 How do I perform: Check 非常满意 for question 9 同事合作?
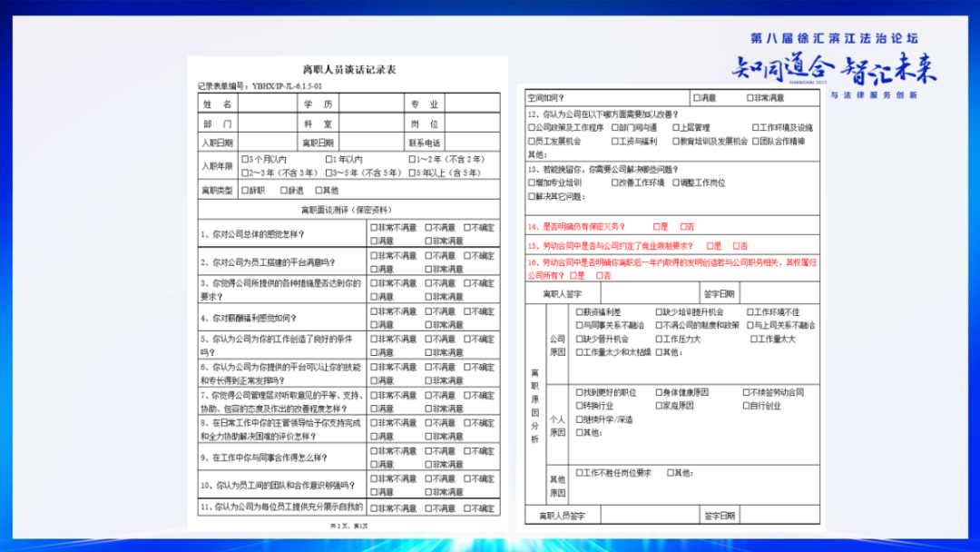428,465
